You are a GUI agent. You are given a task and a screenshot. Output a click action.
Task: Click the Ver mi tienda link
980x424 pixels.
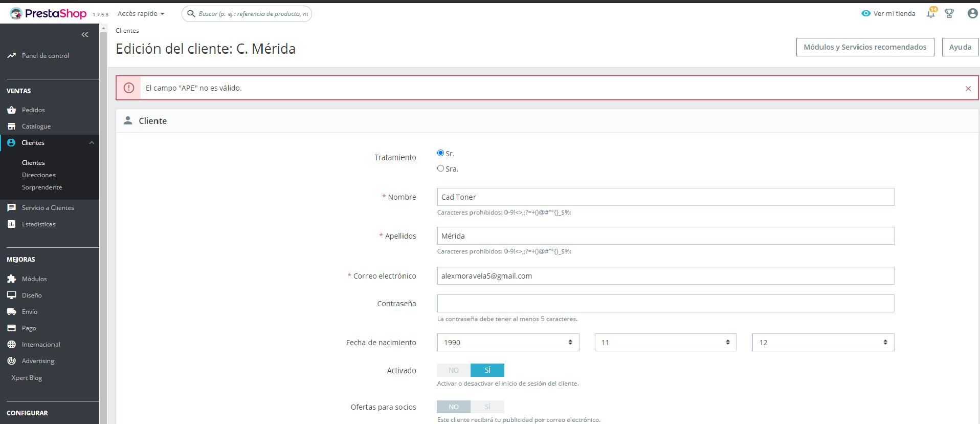click(x=894, y=13)
